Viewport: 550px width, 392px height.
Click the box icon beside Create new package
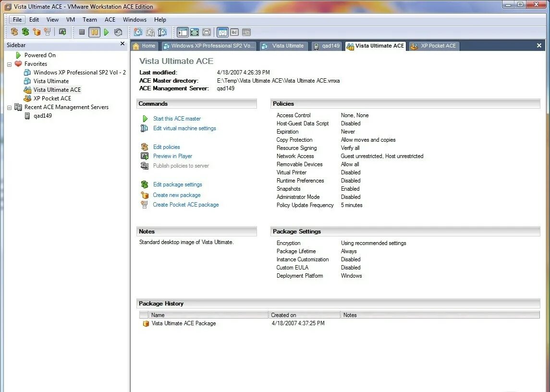tap(145, 195)
